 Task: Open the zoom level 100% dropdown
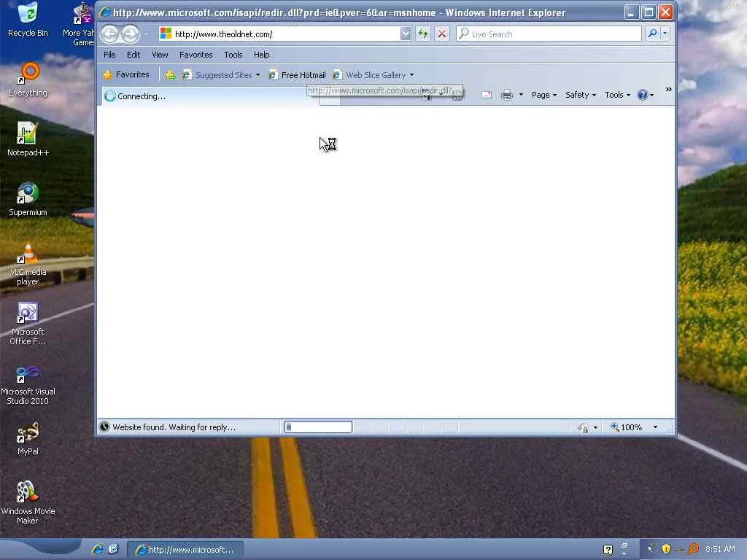(655, 427)
